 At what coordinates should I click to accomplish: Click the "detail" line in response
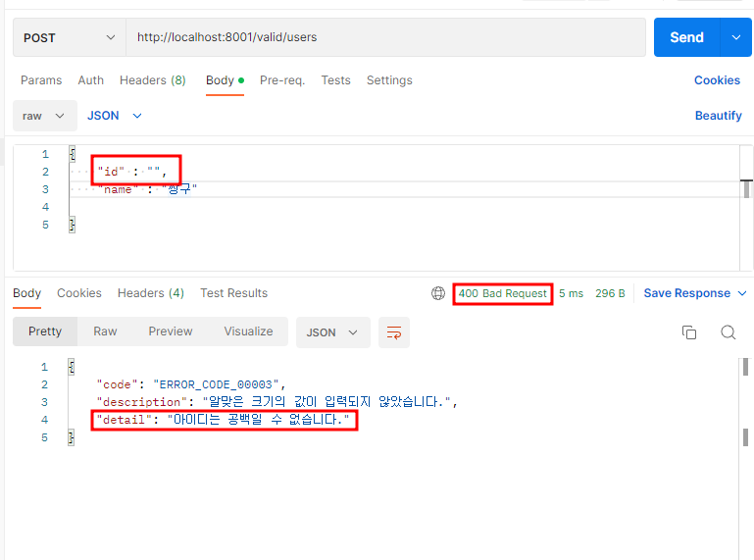224,420
